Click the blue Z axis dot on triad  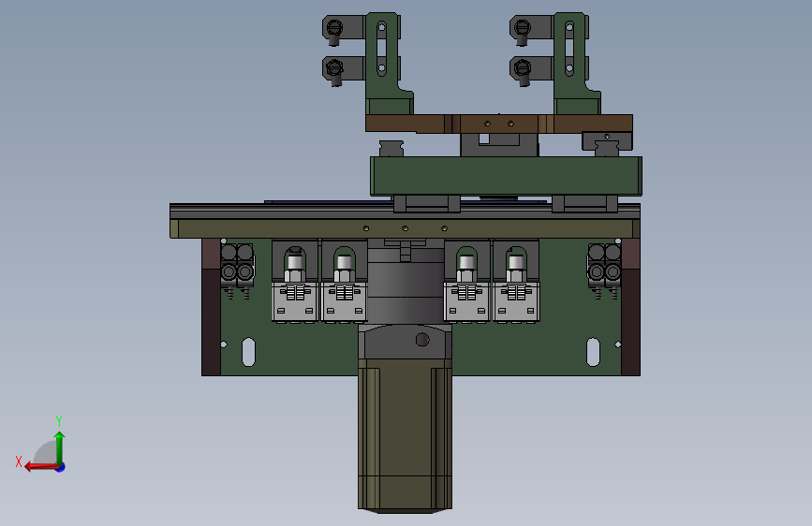[x=61, y=467]
